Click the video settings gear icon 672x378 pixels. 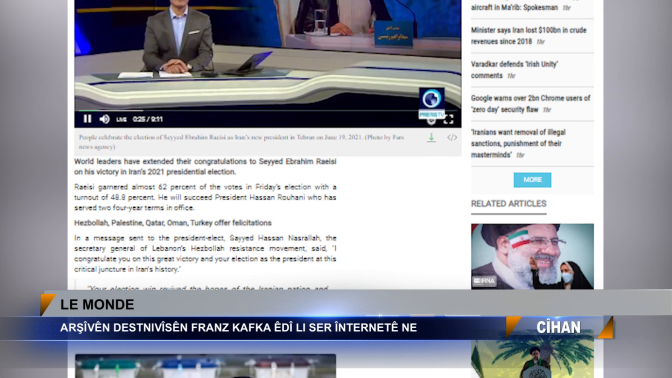[x=431, y=121]
